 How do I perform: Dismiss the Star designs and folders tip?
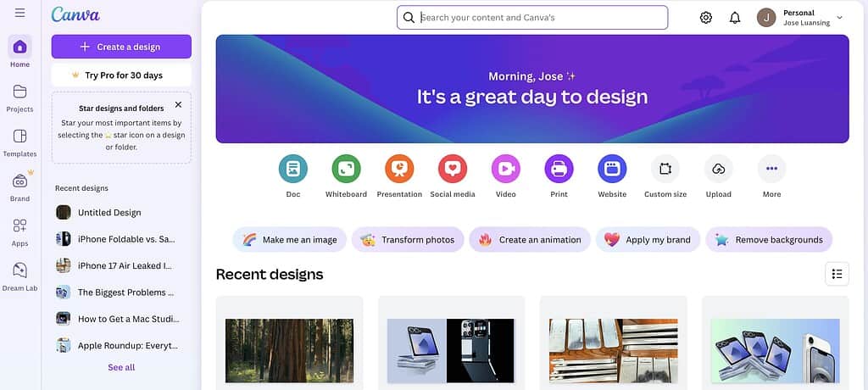(x=178, y=104)
